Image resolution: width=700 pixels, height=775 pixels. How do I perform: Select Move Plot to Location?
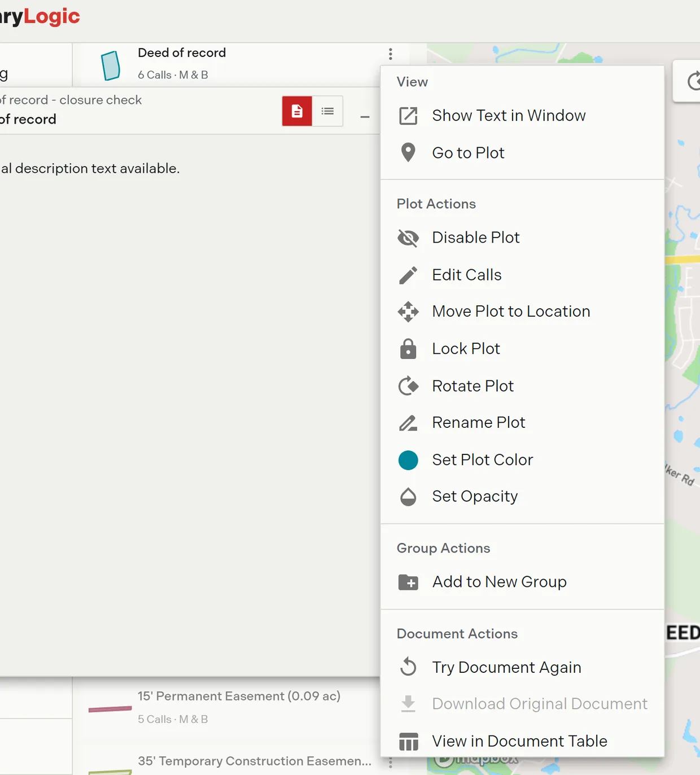(522, 312)
